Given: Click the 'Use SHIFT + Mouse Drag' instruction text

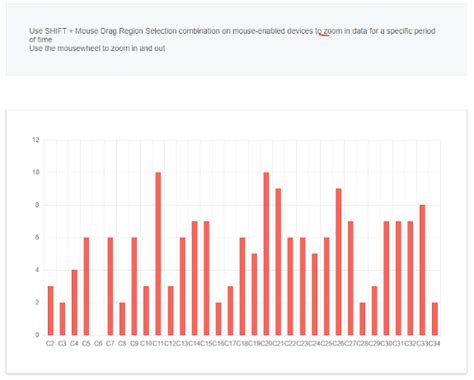Looking at the screenshot, I should [232, 35].
